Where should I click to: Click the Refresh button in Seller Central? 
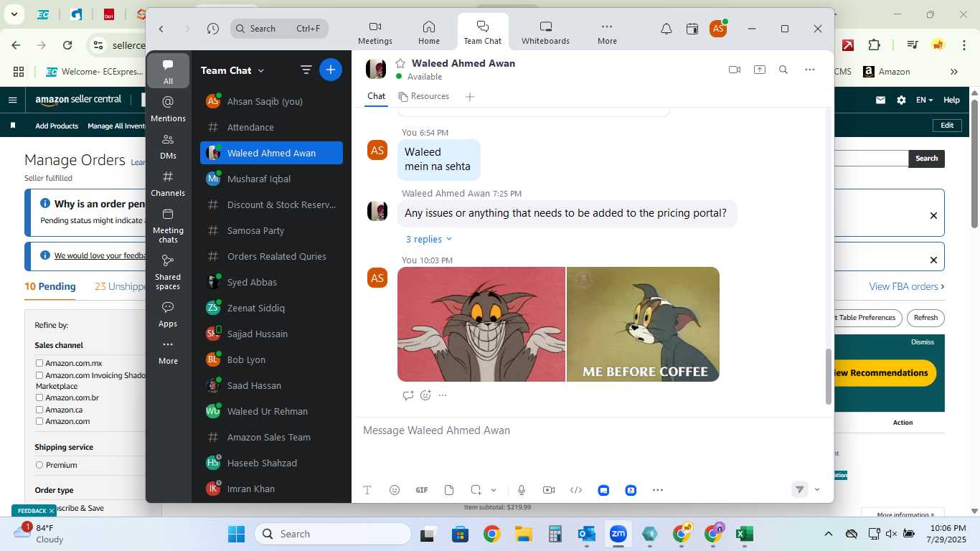(x=925, y=318)
